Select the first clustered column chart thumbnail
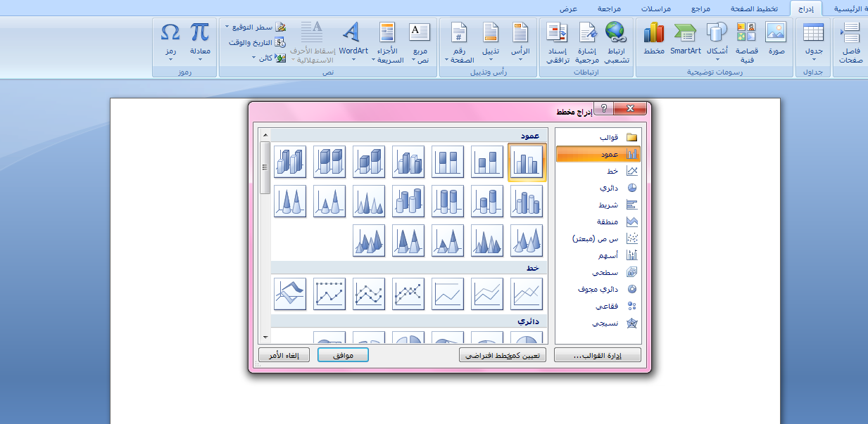 527,163
